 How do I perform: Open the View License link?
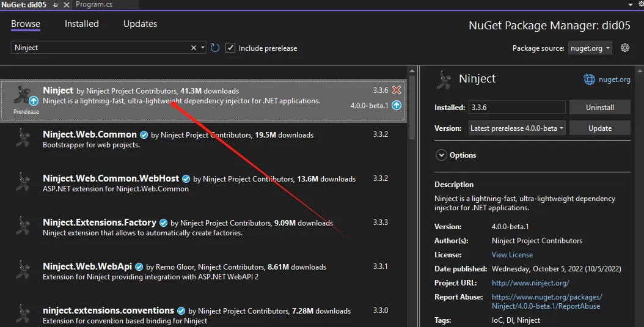[x=512, y=255]
